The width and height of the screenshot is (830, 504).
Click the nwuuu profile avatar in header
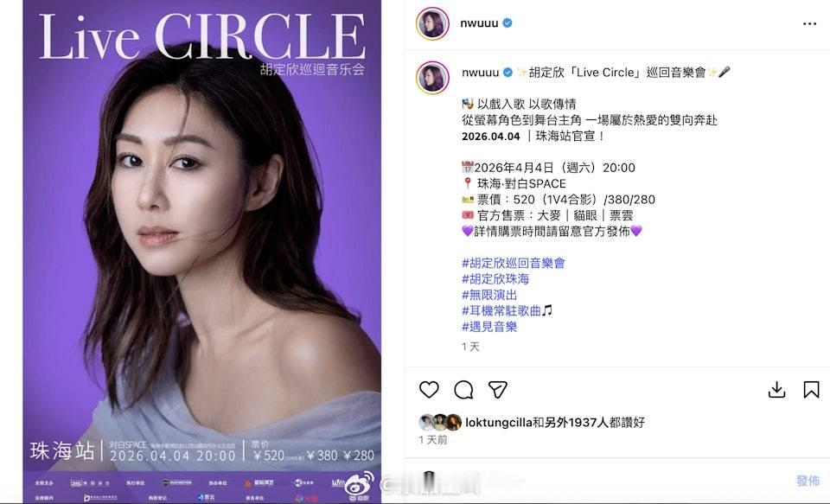tap(432, 23)
